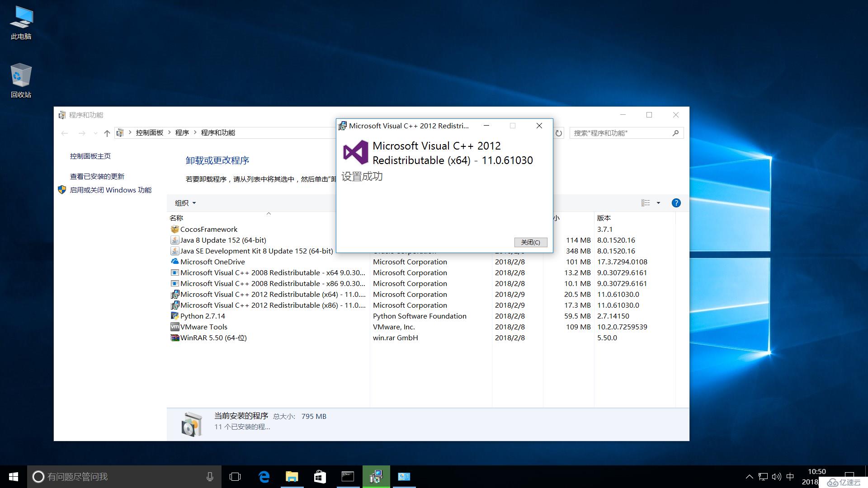This screenshot has height=488, width=868.
Task: Click the view options list icon
Action: [x=646, y=203]
